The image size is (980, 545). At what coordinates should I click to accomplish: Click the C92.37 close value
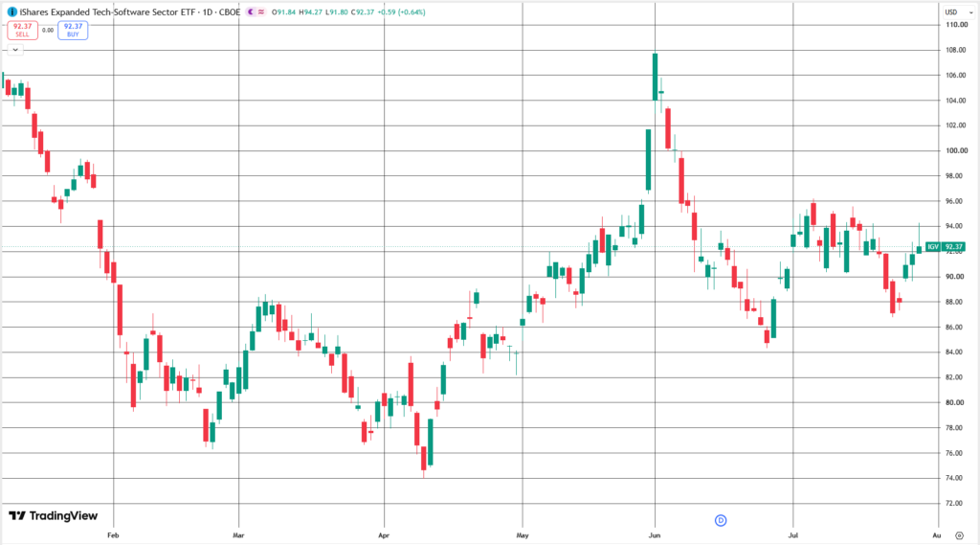tap(363, 11)
